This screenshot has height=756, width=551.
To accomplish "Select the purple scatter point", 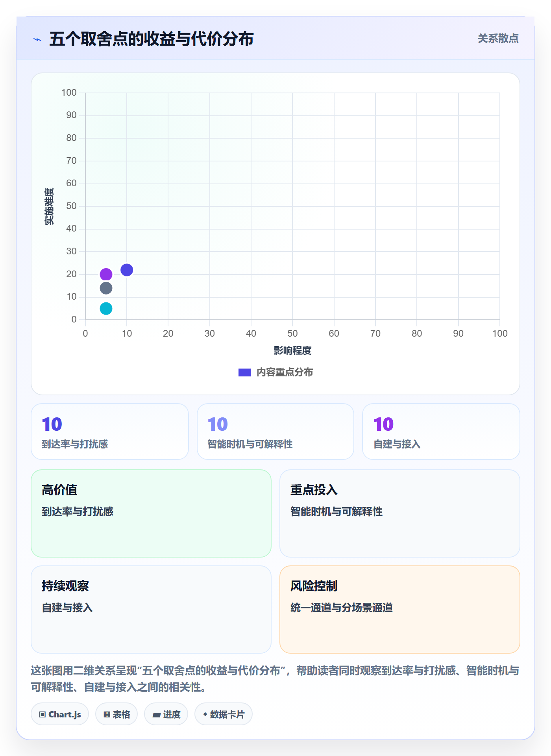I will click(106, 274).
